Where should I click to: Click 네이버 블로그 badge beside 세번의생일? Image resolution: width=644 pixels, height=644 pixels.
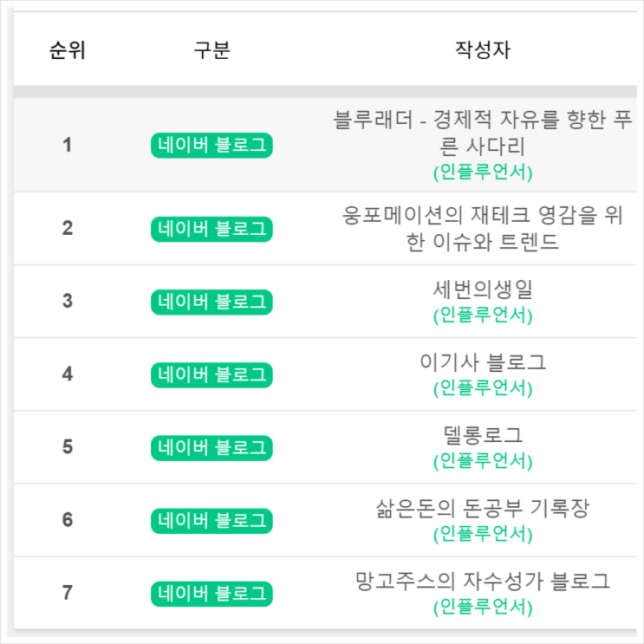pyautogui.click(x=211, y=302)
